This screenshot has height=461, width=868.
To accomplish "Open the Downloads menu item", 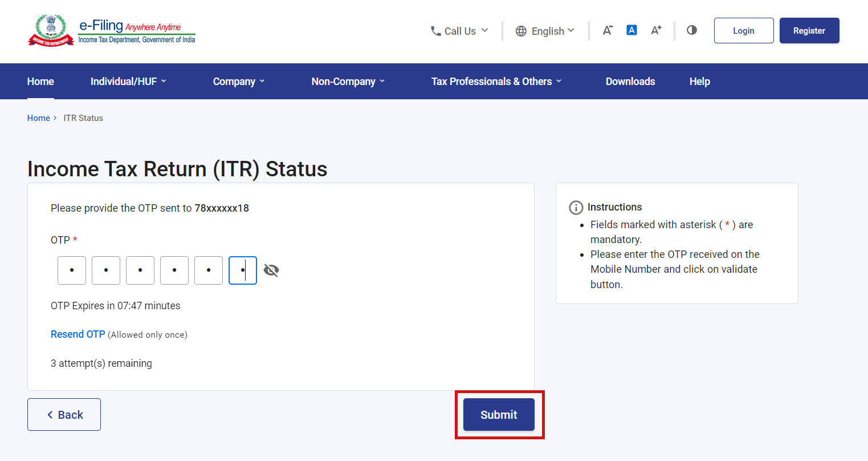I will (630, 81).
